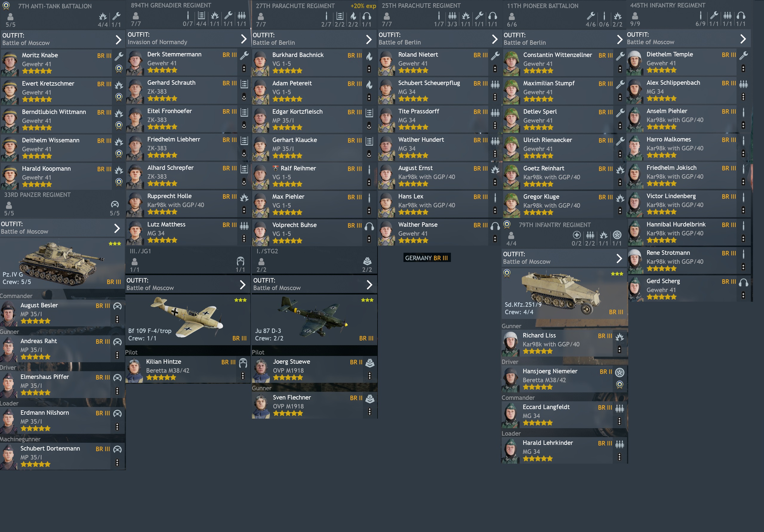Viewport: 764px width, 532px height.
Task: Expand the 27th Parachute Regiment outfit chevron
Action: pos(369,39)
